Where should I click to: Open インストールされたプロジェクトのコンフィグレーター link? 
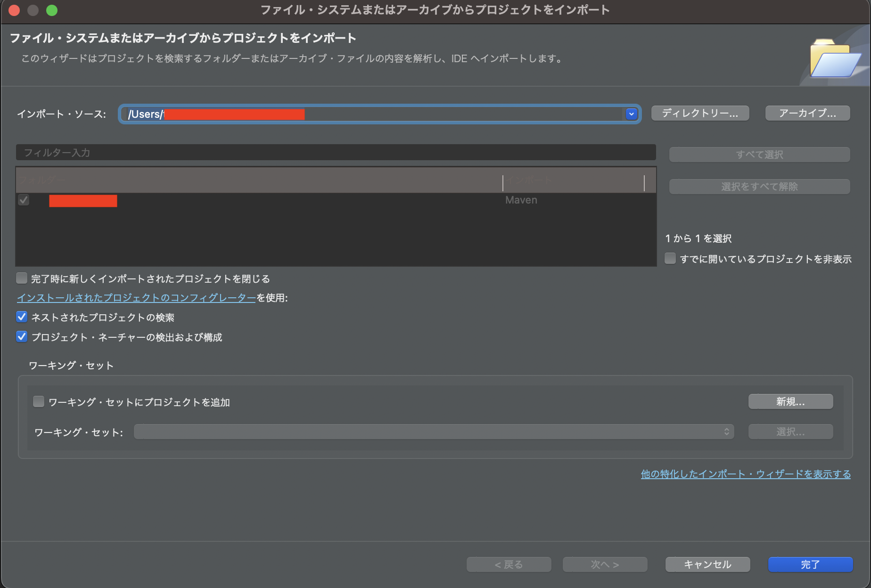(x=135, y=298)
